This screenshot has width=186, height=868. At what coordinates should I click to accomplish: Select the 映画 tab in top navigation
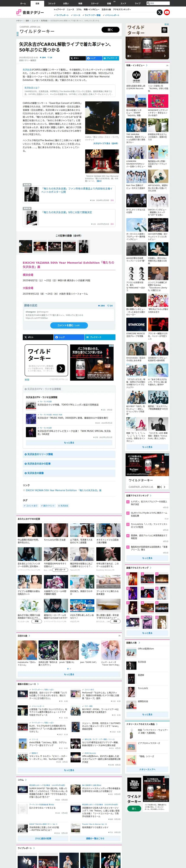point(80,3)
